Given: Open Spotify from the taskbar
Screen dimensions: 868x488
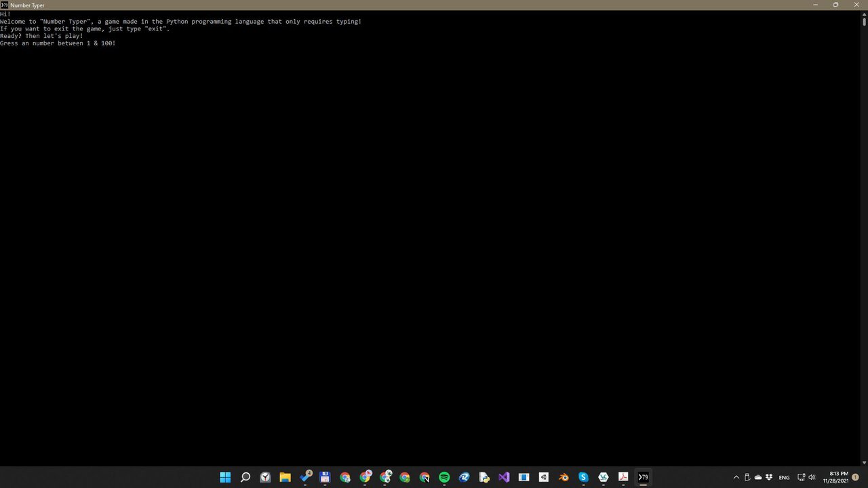Looking at the screenshot, I should click(444, 477).
